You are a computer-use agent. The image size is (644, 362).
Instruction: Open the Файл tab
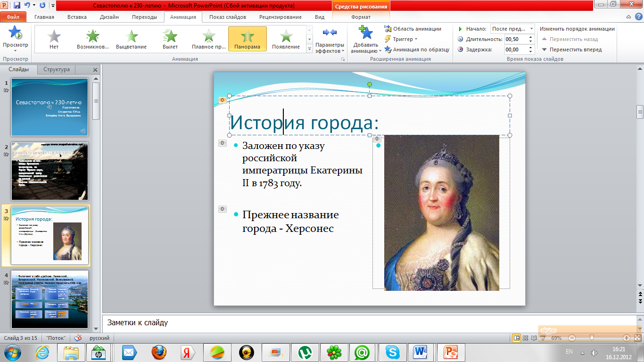13,17
